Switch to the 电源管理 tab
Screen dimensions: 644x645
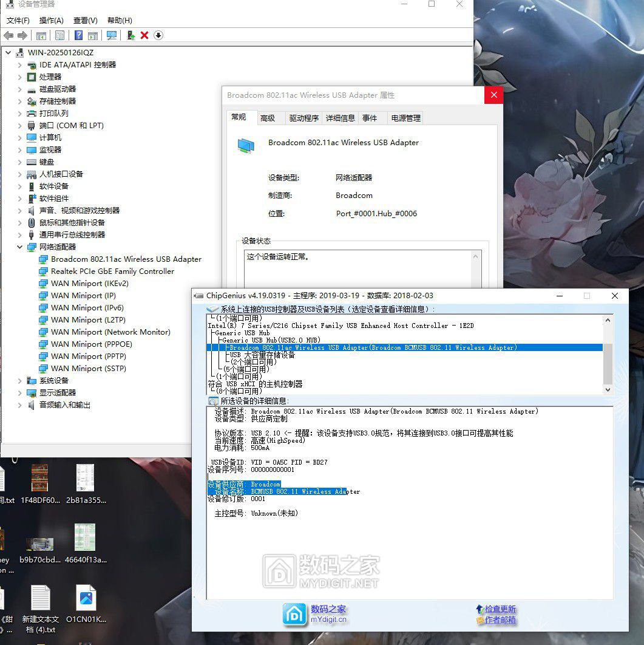coord(405,118)
